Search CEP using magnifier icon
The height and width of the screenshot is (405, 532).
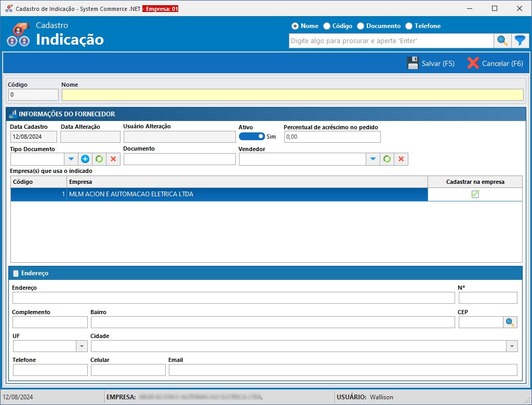[510, 322]
